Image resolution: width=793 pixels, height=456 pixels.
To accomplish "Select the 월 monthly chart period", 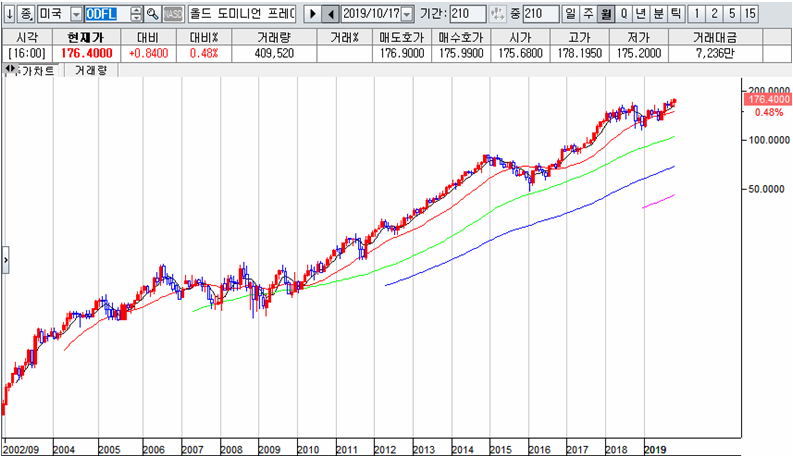I will tap(605, 14).
